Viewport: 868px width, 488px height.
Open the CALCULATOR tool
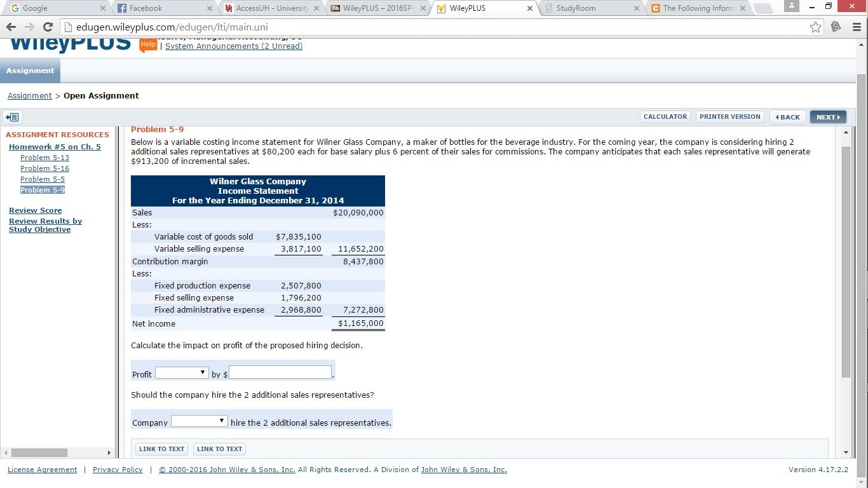[665, 116]
